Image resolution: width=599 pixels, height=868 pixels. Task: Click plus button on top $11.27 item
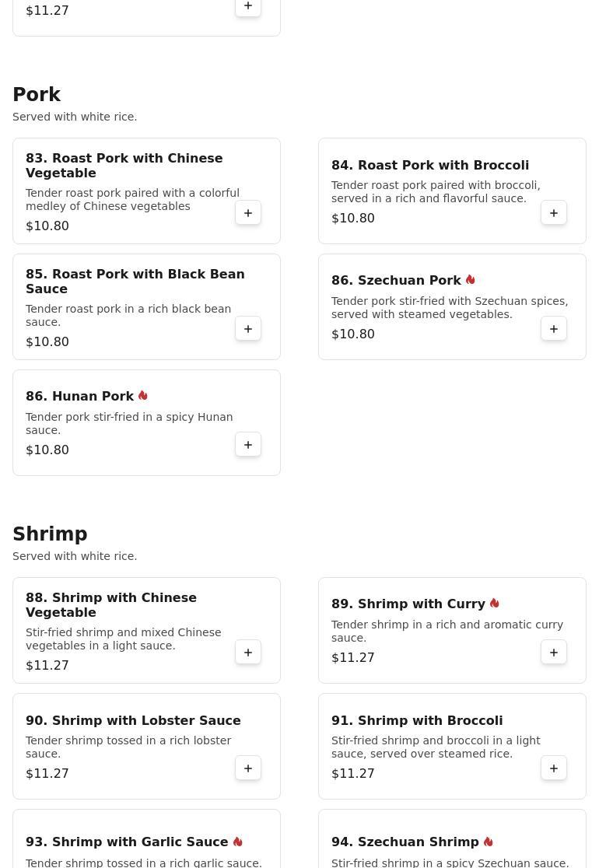248,6
